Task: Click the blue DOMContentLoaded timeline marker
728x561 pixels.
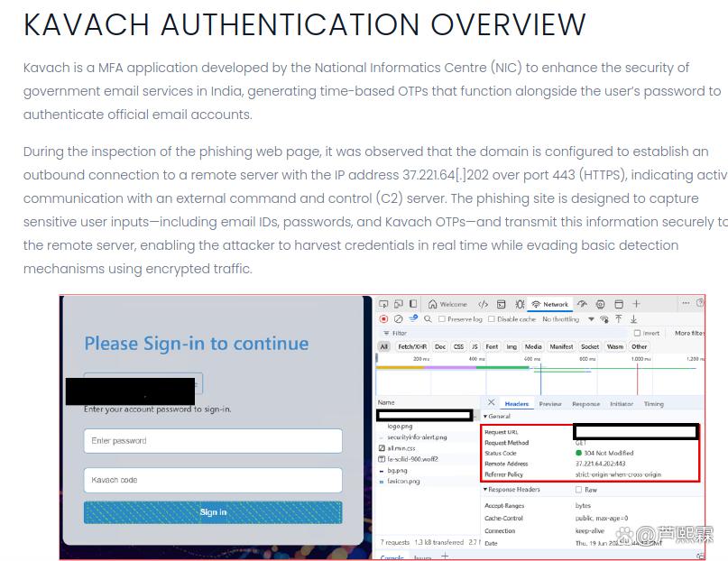Action: point(541,379)
